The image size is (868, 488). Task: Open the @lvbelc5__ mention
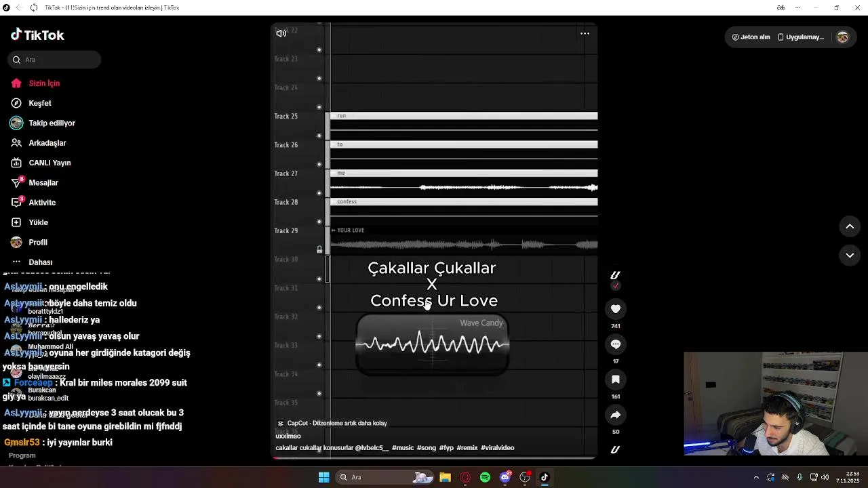(x=372, y=448)
